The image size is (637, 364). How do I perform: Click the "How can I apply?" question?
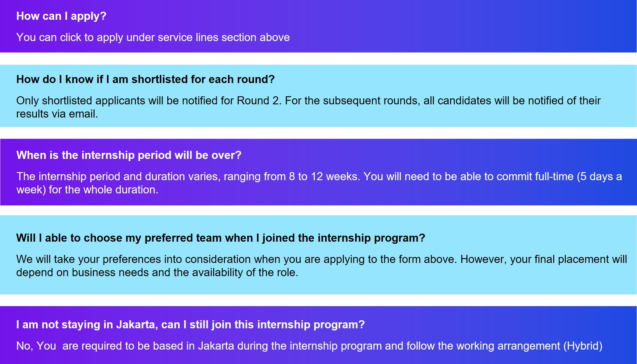61,16
